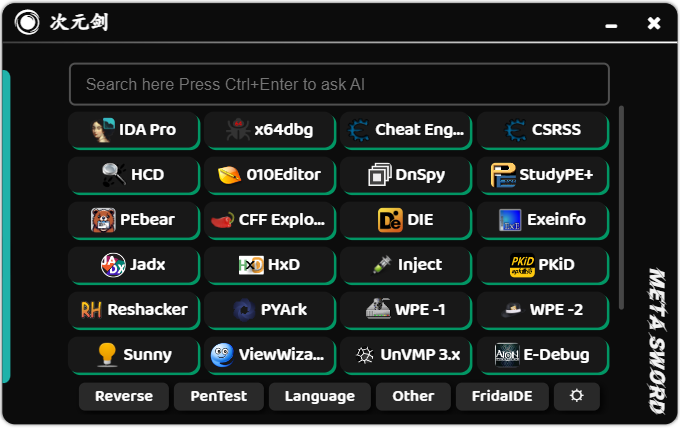Launch WPE -2 packet editor

point(543,310)
